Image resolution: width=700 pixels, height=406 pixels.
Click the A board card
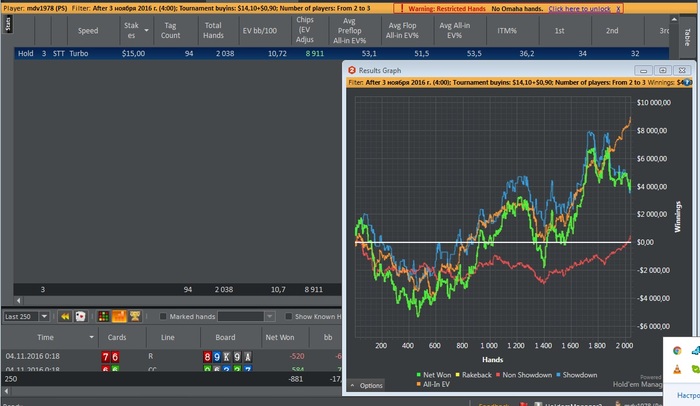coord(248,357)
